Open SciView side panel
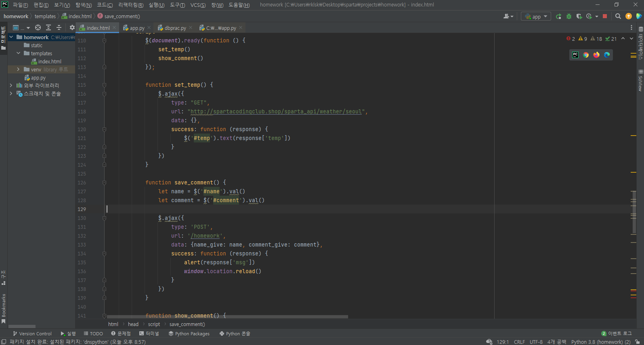The height and width of the screenshot is (345, 644). 640,81
